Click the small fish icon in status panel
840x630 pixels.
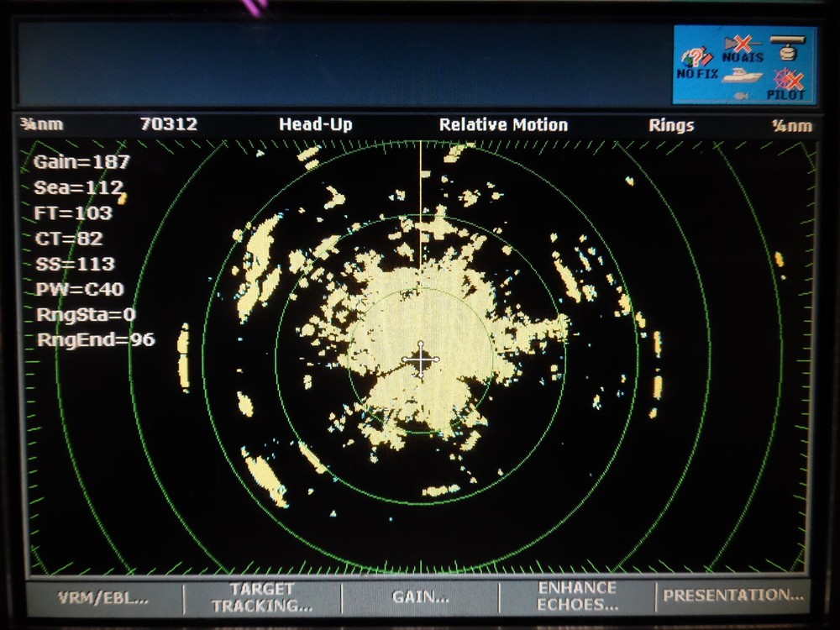[741, 96]
